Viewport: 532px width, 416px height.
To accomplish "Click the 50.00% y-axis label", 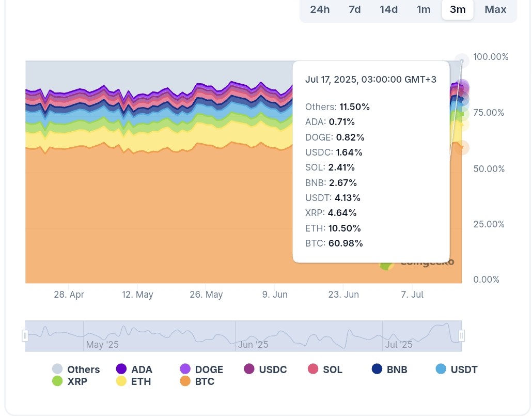I will tap(489, 169).
